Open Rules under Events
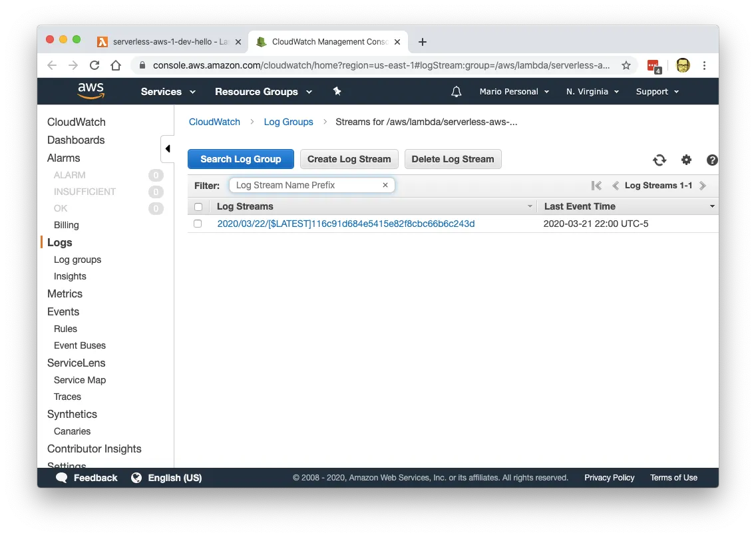 (66, 329)
